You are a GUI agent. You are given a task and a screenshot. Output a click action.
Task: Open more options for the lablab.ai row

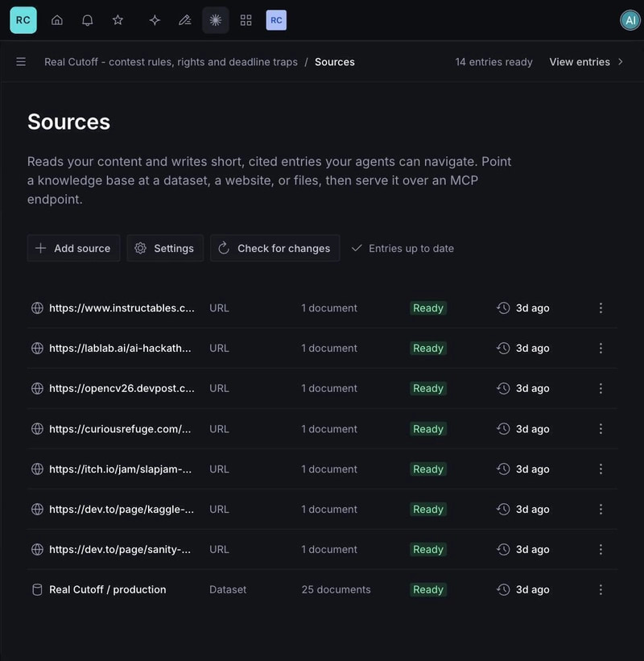(601, 348)
